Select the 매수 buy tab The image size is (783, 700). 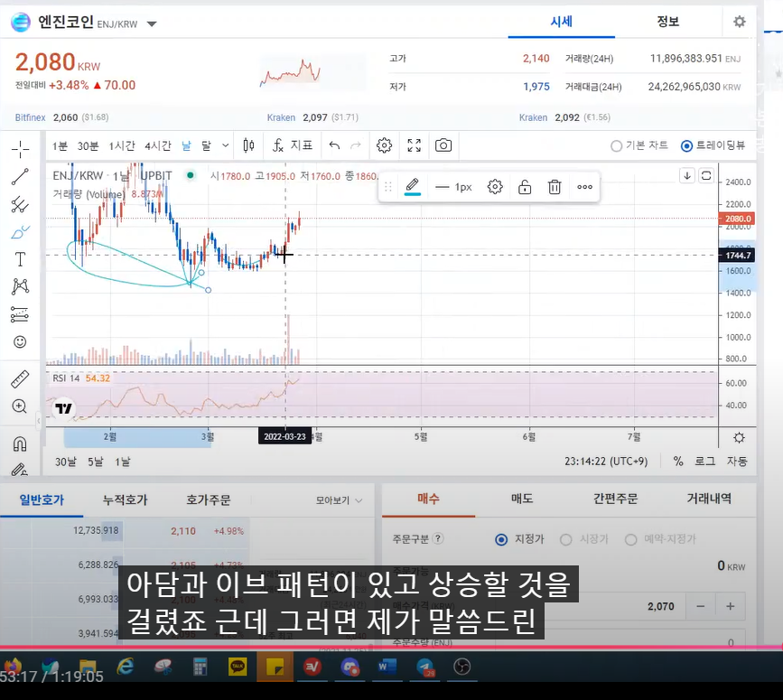428,499
